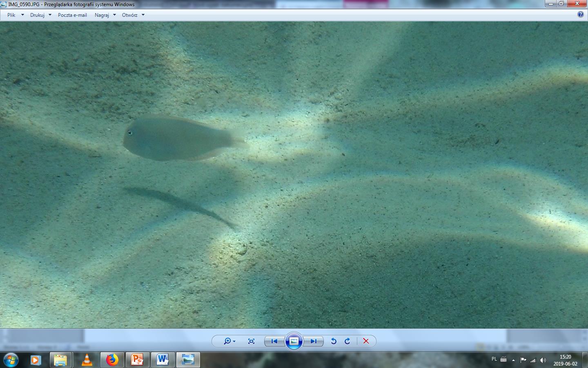588x368 pixels.
Task: Rotate the image counterclockwise
Action: point(334,341)
